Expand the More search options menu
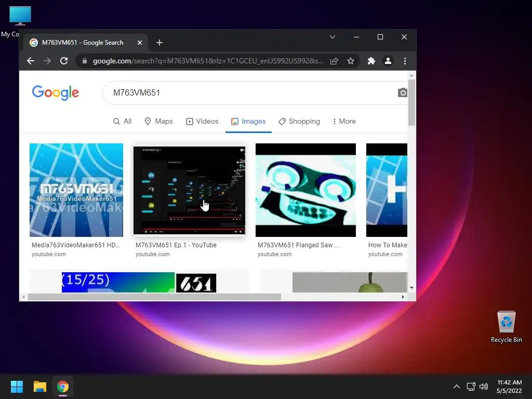 [x=344, y=122]
